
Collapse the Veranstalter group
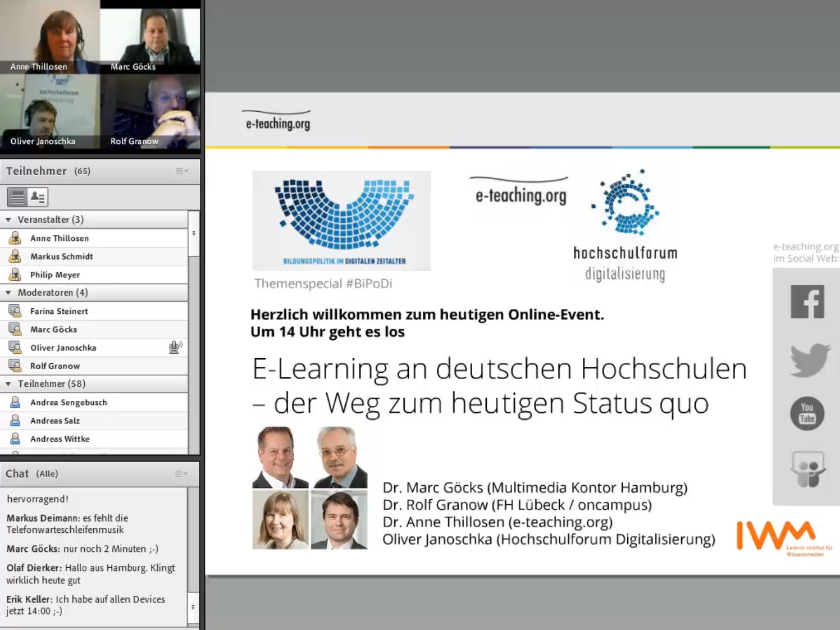(x=8, y=220)
